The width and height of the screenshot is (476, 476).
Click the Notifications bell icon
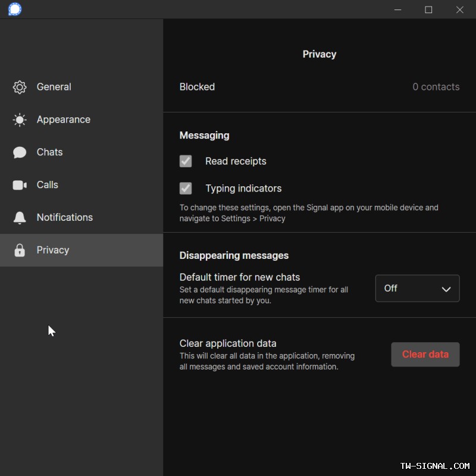click(x=20, y=218)
